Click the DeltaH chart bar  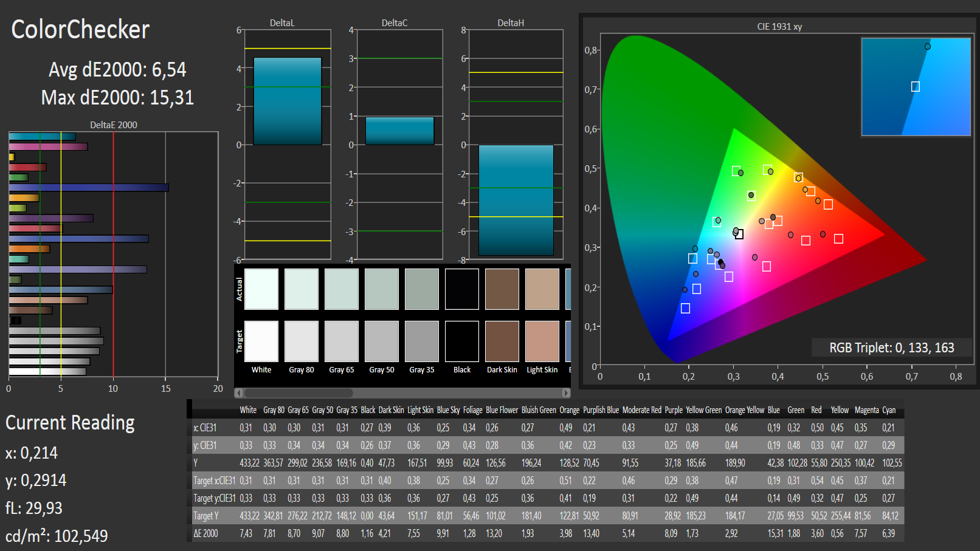pyautogui.click(x=516, y=200)
